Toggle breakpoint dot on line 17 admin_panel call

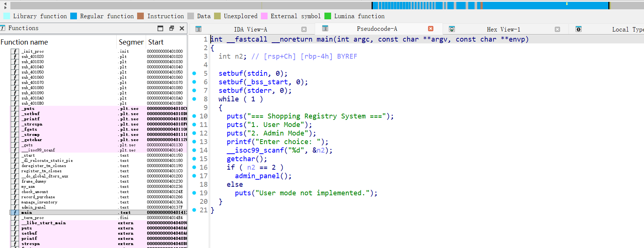194,176
